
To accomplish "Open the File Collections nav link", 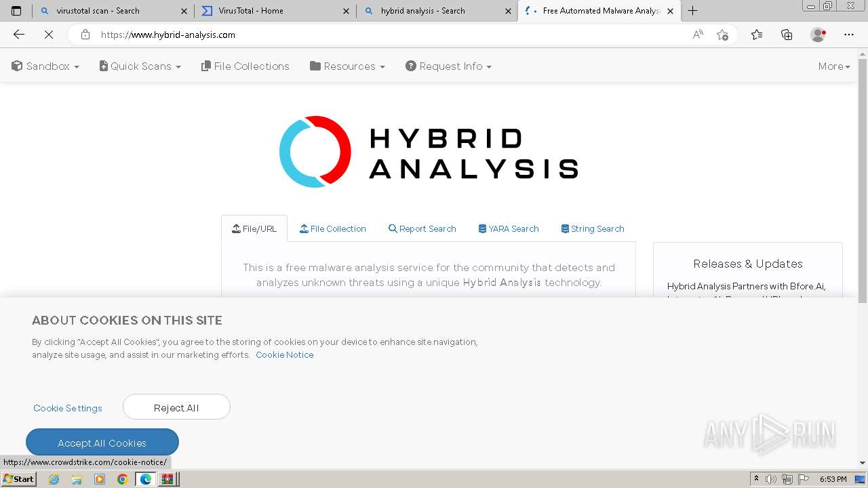I will click(245, 66).
